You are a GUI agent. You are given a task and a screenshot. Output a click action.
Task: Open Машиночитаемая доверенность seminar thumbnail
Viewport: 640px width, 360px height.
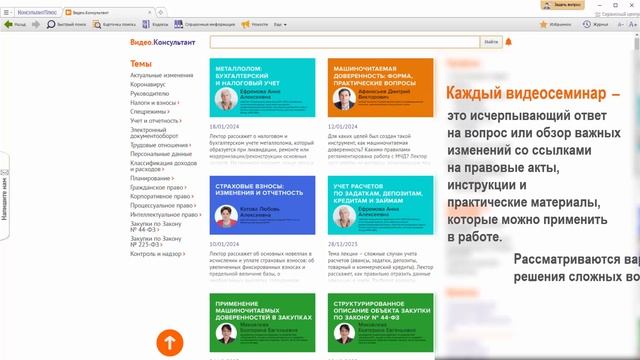click(x=380, y=88)
